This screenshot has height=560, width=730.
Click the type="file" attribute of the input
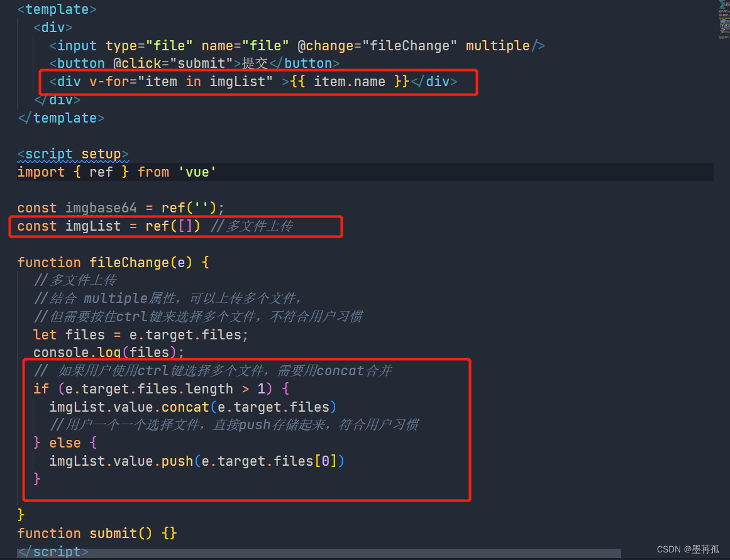(x=149, y=46)
